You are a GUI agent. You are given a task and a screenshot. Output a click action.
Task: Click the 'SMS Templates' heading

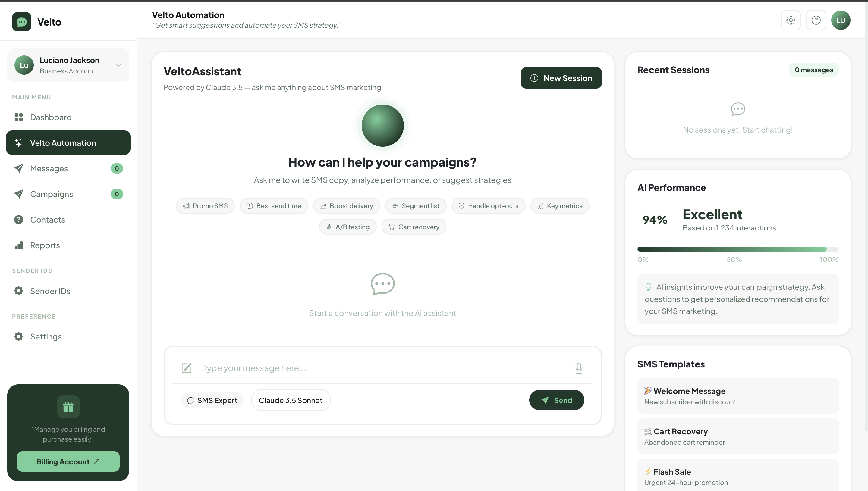(x=671, y=364)
